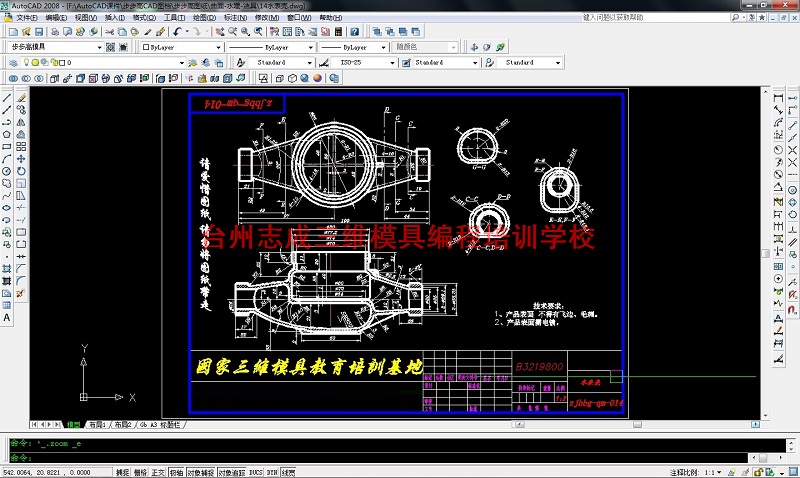Select the Line tool in Draw toolbar
Viewport: 800px width, 478px height.
click(7, 97)
